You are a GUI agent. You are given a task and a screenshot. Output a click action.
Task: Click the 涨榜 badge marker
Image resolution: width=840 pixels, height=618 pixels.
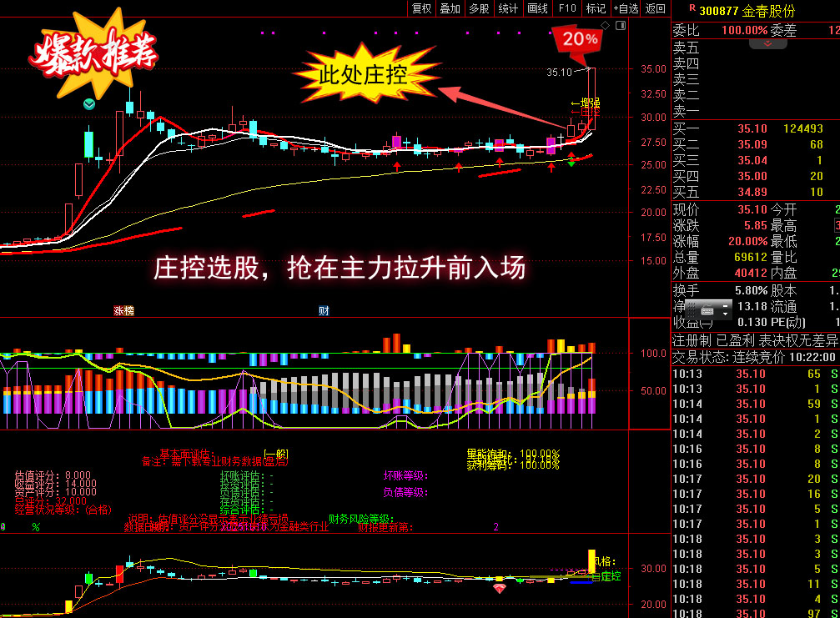pyautogui.click(x=123, y=311)
